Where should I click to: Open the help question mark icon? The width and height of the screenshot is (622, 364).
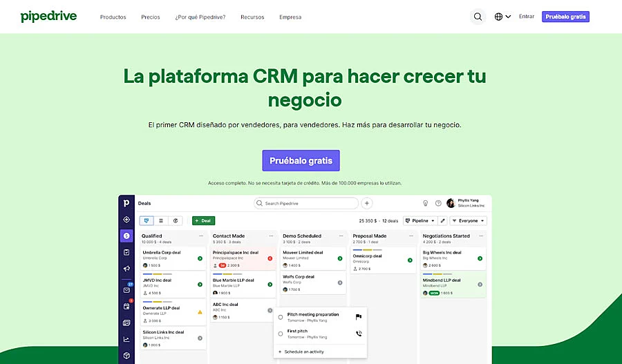[438, 203]
